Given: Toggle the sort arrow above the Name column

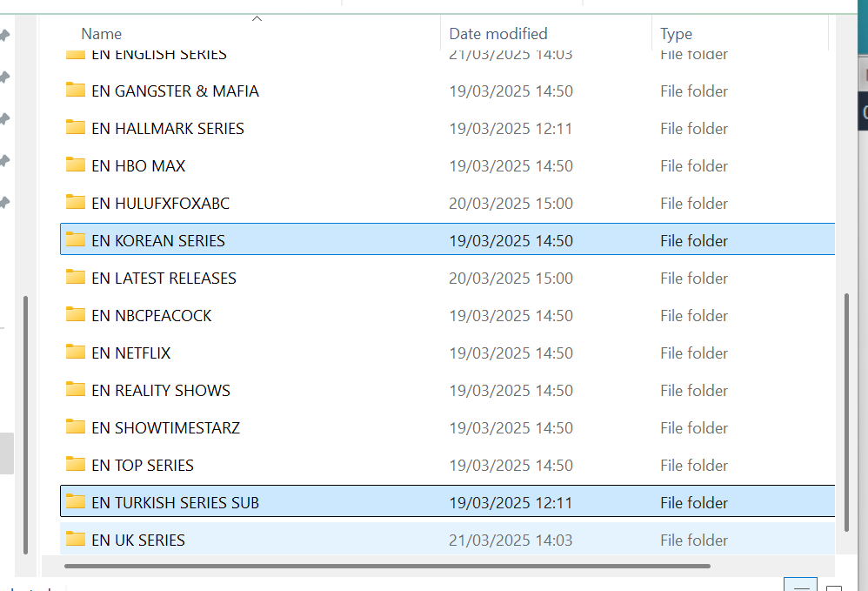Looking at the screenshot, I should click(x=257, y=18).
